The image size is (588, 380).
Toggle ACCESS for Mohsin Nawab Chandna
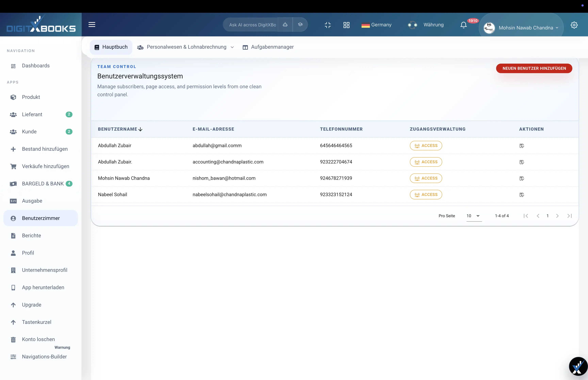pos(426,178)
